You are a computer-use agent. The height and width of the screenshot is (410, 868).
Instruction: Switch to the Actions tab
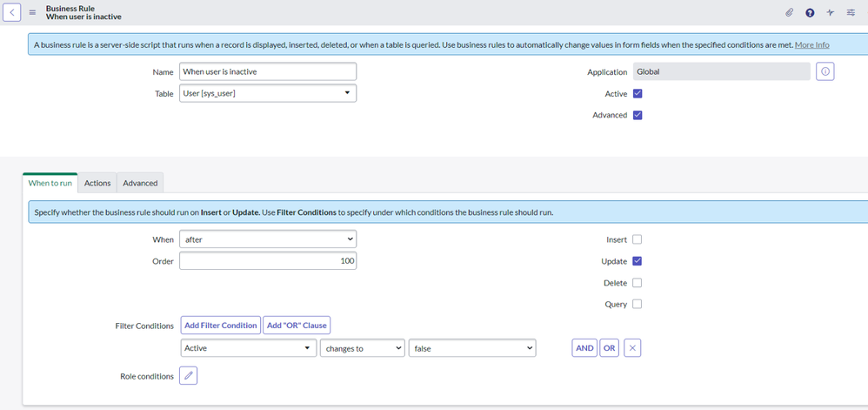point(97,183)
